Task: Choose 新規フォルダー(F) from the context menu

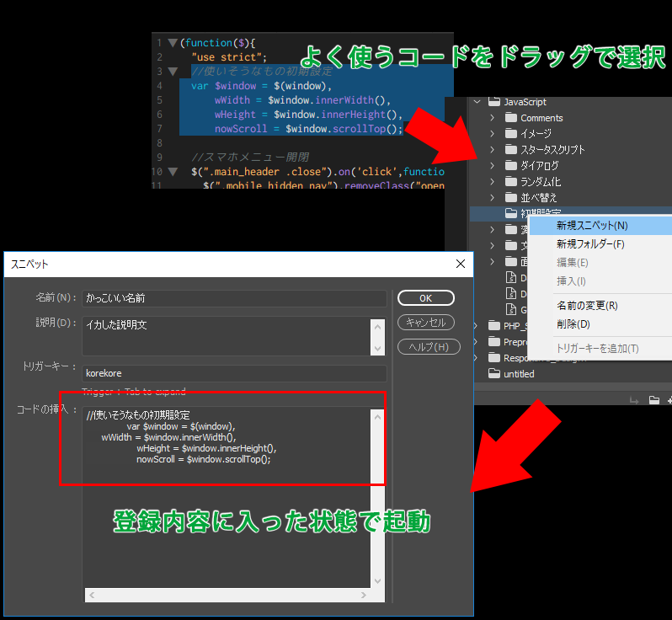Action: coord(590,244)
